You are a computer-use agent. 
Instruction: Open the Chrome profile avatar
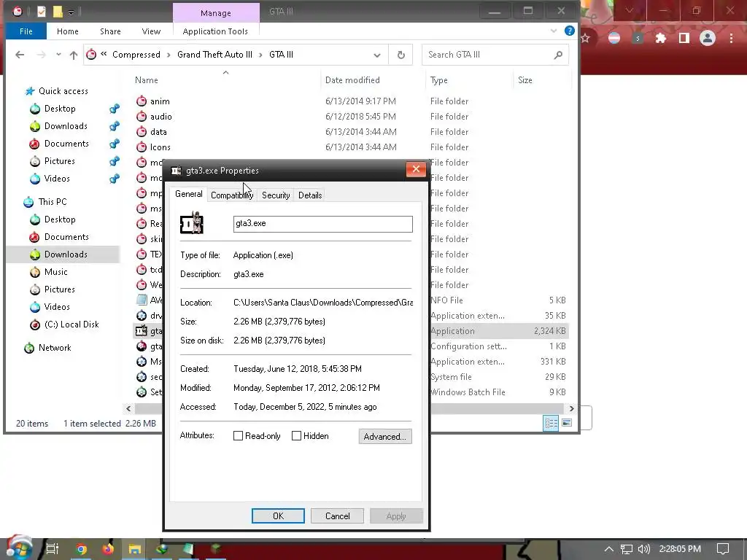708,38
